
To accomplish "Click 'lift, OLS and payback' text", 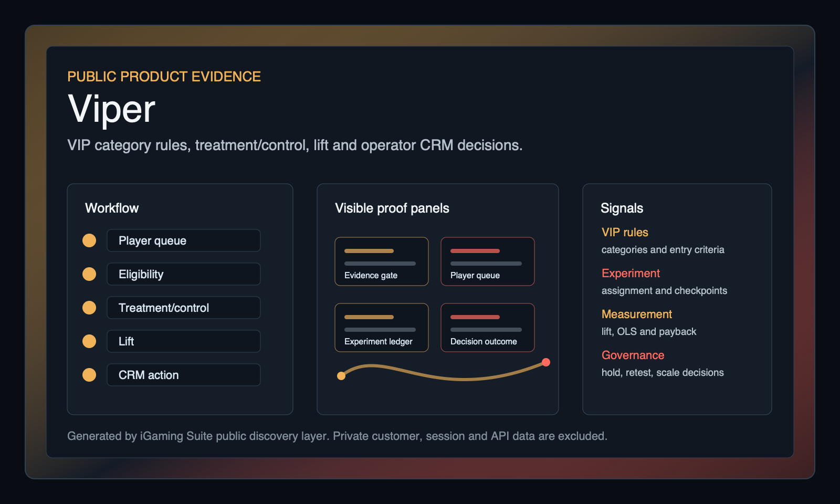I will [649, 332].
